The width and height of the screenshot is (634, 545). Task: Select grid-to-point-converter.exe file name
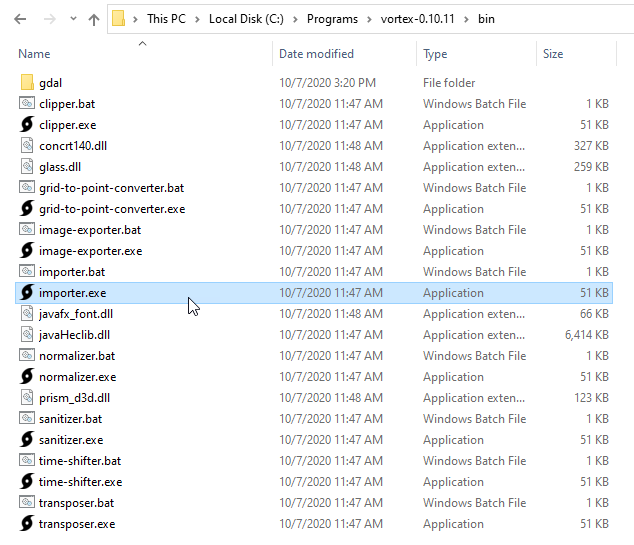click(112, 209)
